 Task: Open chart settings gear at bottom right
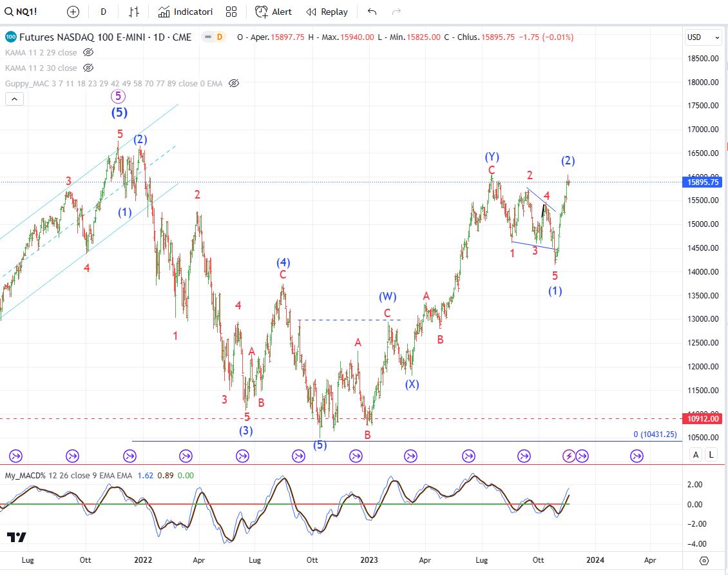704,561
